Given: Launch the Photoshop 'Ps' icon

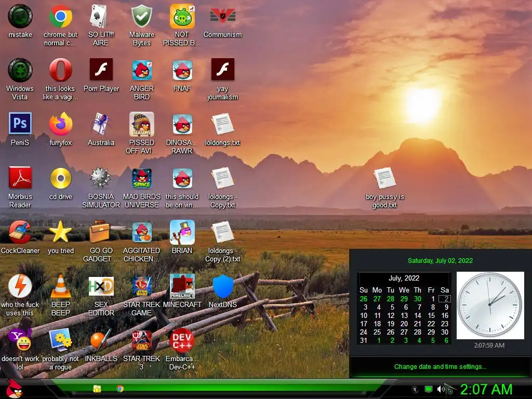Looking at the screenshot, I should click(20, 123).
